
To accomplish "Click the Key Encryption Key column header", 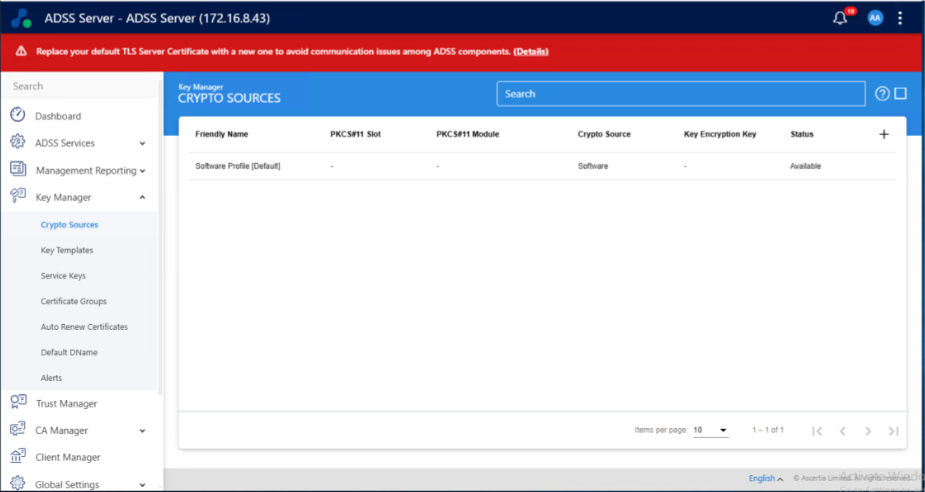I will coord(720,134).
